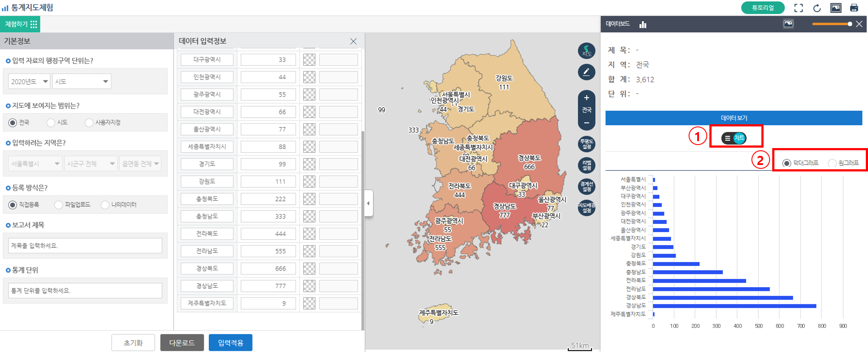Viewport: 868px width, 352px height.
Task: Open 투명도 설정 transparency settings
Action: click(x=586, y=144)
